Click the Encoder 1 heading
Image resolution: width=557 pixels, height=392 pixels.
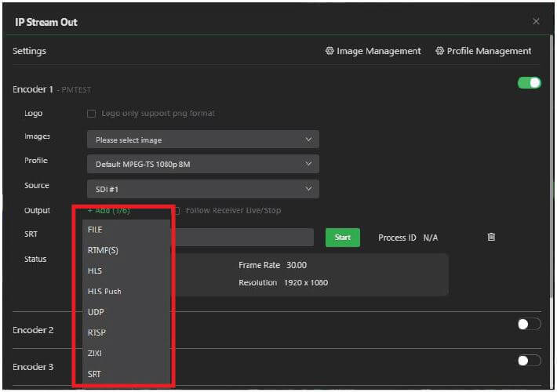tap(33, 89)
